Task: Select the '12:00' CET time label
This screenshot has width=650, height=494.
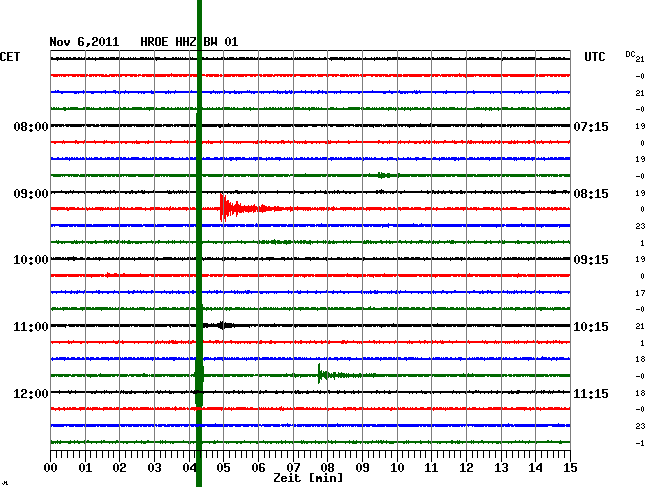Action: pos(31,393)
